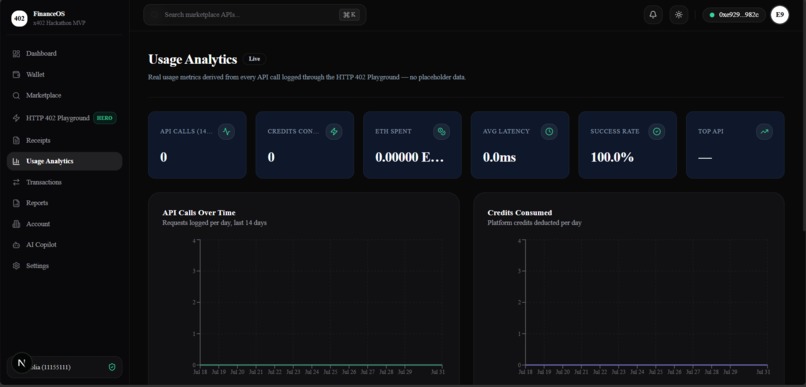Click the Live status badge
The width and height of the screenshot is (806, 387).
pyautogui.click(x=254, y=59)
